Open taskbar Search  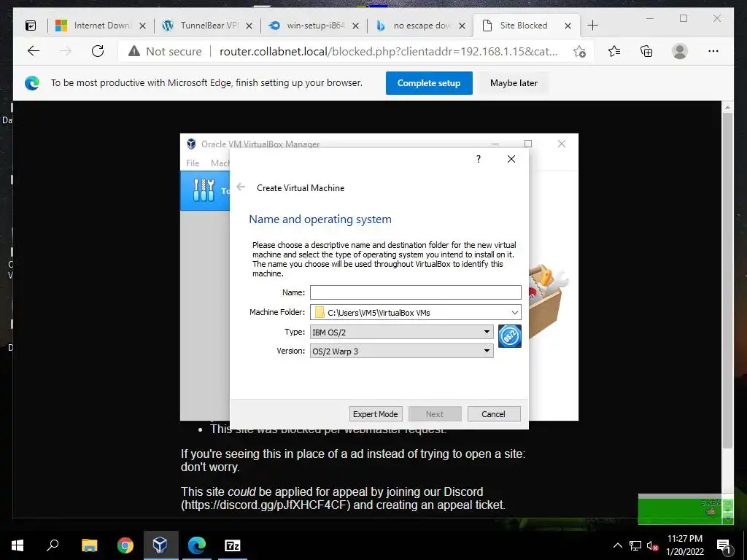[53, 545]
